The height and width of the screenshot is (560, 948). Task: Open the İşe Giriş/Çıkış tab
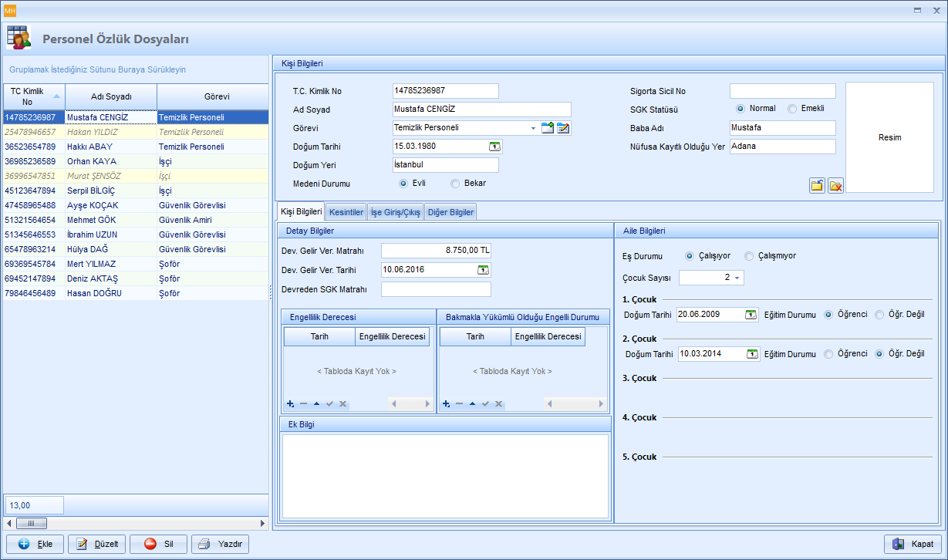[x=395, y=212]
